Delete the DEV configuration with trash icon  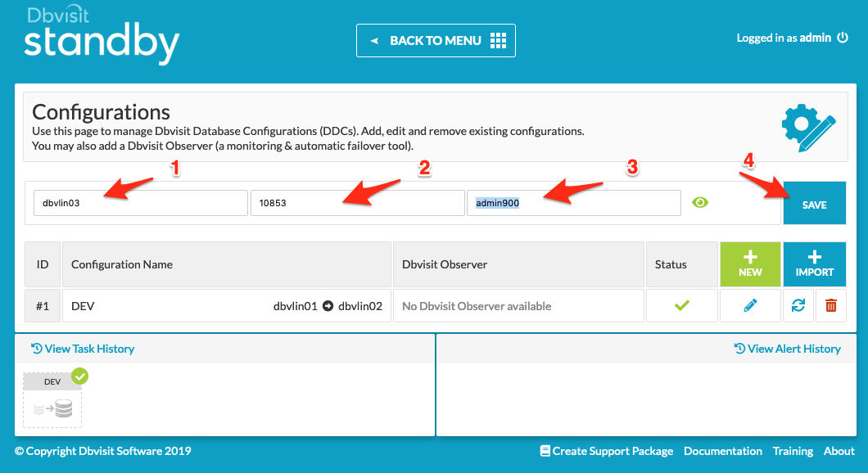[x=831, y=305]
